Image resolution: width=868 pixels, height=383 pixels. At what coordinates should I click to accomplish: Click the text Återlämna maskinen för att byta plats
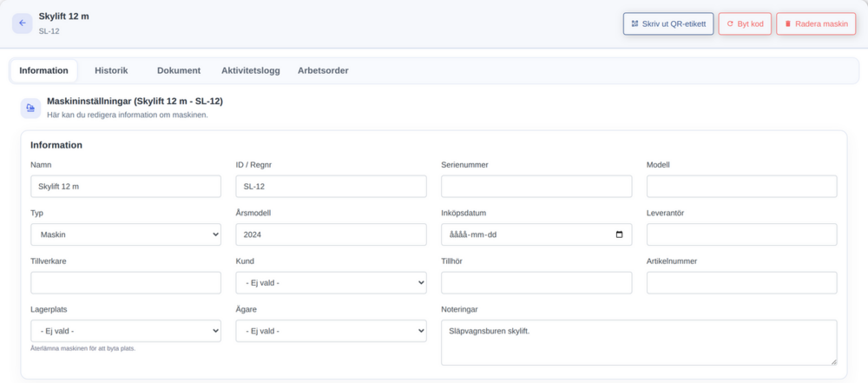[x=83, y=348]
